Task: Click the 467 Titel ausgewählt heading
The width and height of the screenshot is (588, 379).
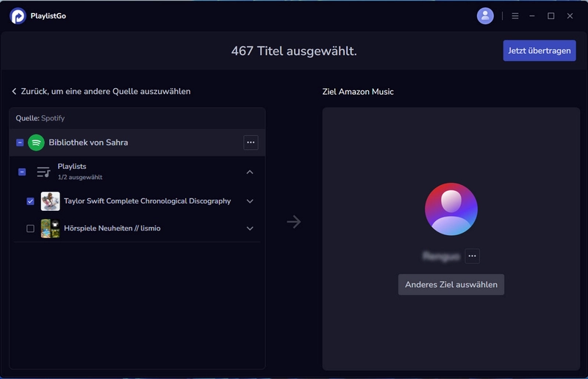Action: (x=294, y=51)
